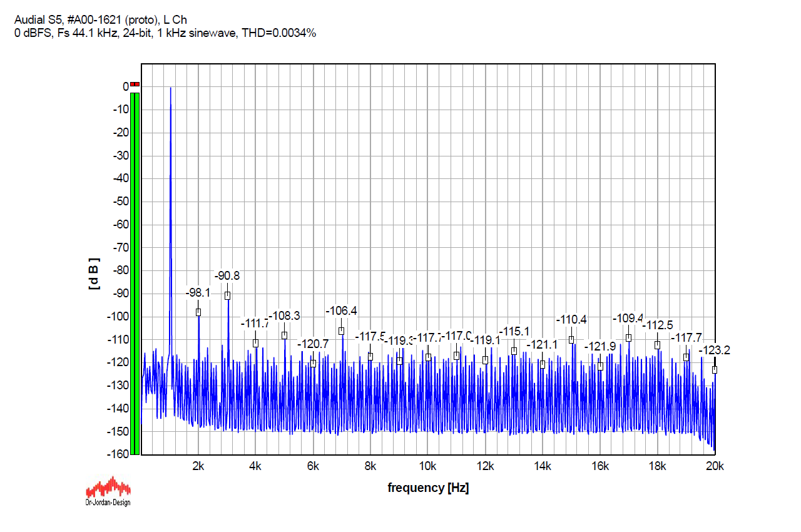Click the 1 kHz fundamental peak top
Screen dimensions: 801x532
[170, 88]
